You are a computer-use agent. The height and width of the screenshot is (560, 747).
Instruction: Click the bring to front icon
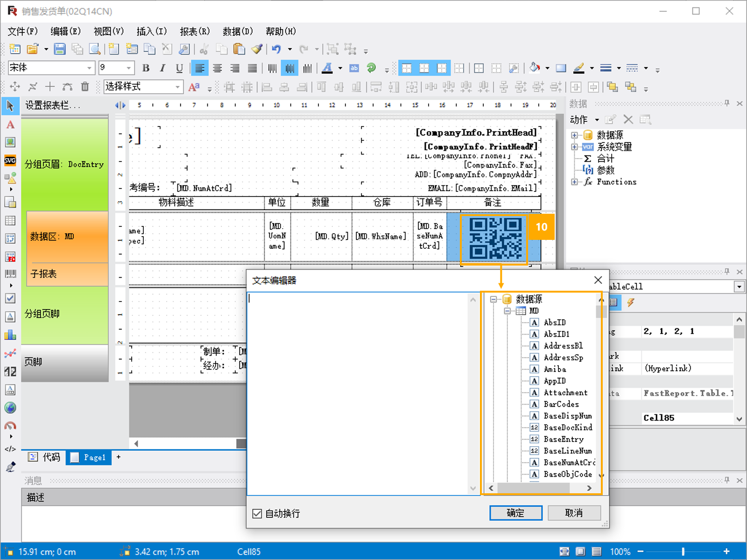[x=613, y=87]
